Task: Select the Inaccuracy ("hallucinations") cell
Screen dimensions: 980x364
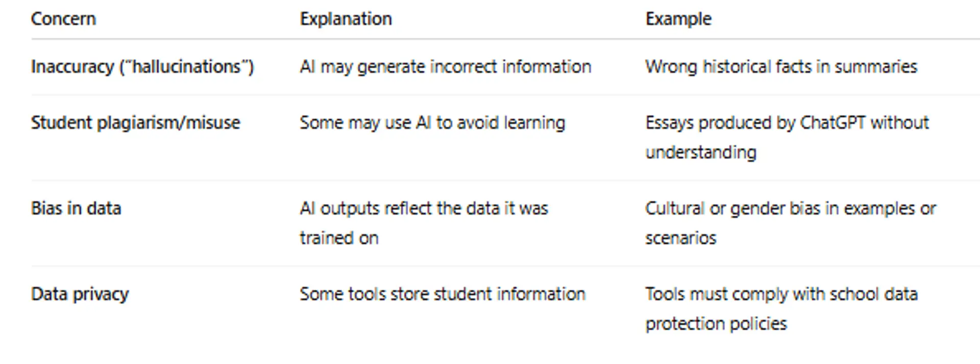Action: (142, 67)
